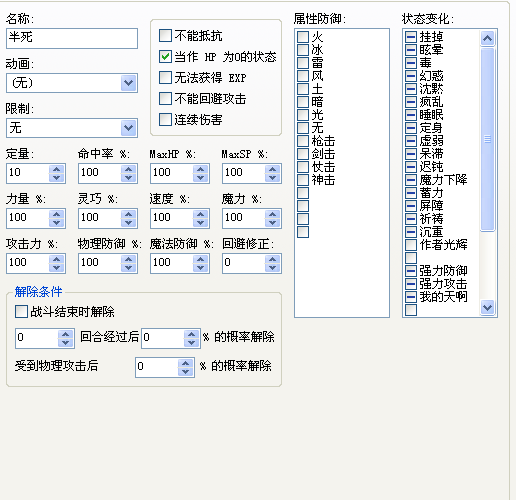
Task: Toggle 暗 element defense checkbox
Action: 303,102
